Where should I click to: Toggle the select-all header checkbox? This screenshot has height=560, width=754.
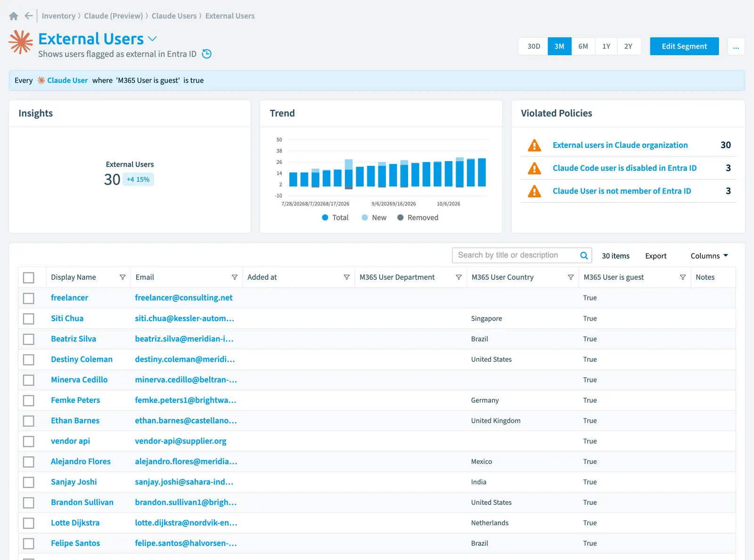point(29,277)
